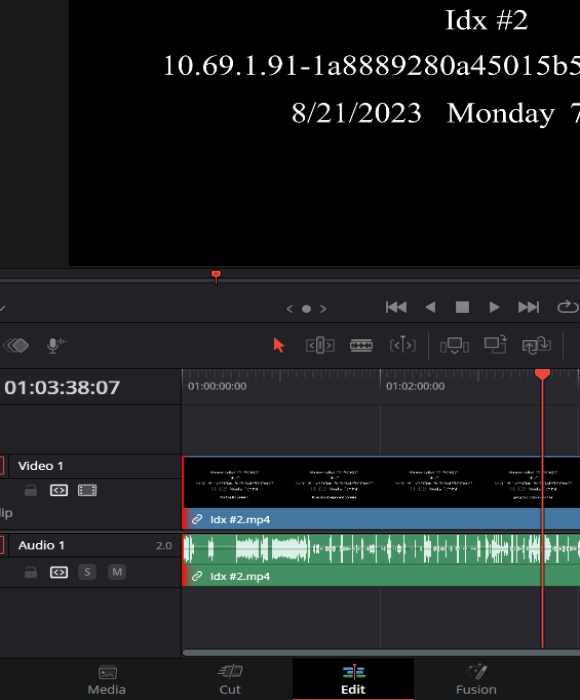This screenshot has height=700, width=580.
Task: Open the Media page
Action: pyautogui.click(x=107, y=679)
